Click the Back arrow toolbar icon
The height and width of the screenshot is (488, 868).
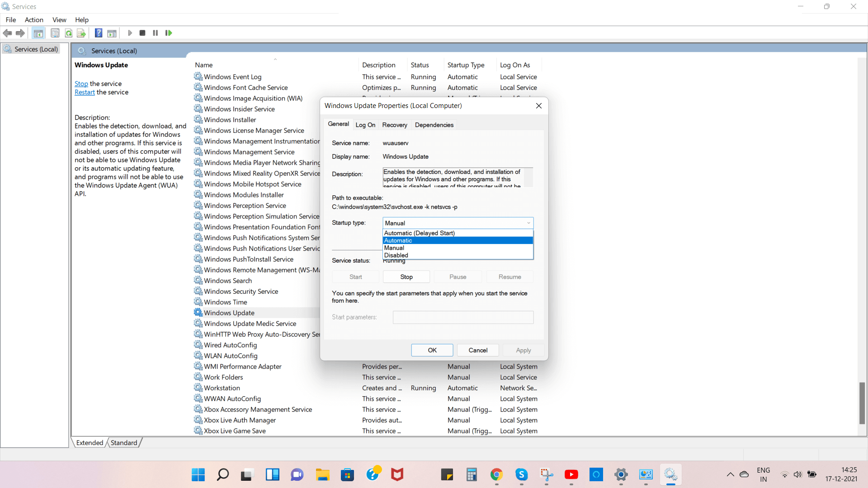pos(8,33)
